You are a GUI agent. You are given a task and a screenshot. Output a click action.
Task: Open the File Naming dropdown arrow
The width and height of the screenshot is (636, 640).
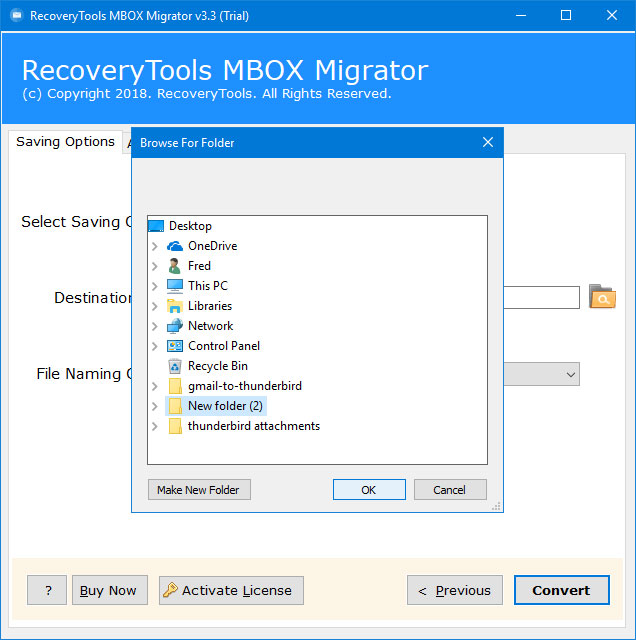(571, 374)
